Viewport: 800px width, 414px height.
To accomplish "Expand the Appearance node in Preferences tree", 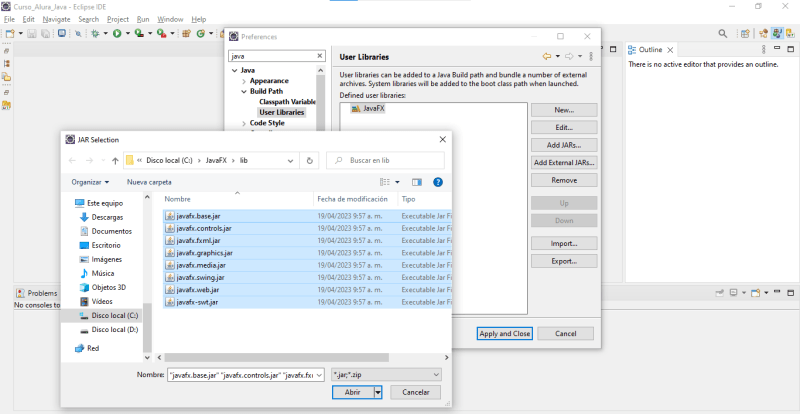I will point(244,81).
